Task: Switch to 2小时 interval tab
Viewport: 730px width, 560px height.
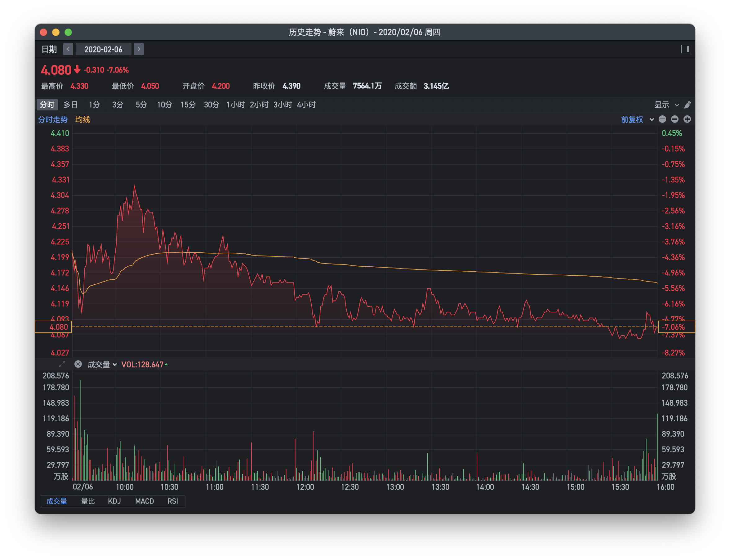Action: (x=259, y=105)
